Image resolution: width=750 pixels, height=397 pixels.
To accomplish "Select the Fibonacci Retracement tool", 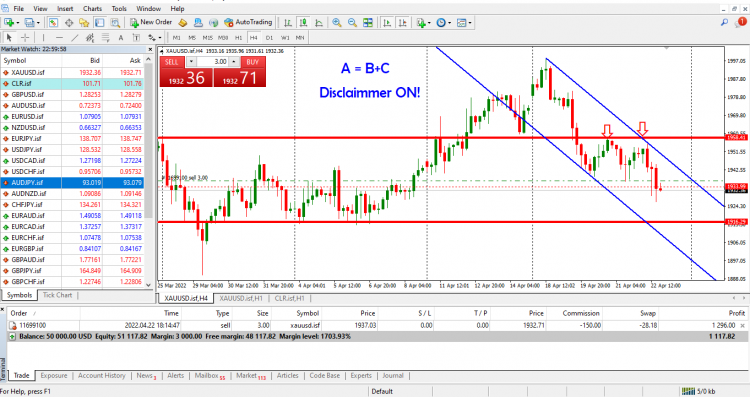I will pyautogui.click(x=105, y=37).
